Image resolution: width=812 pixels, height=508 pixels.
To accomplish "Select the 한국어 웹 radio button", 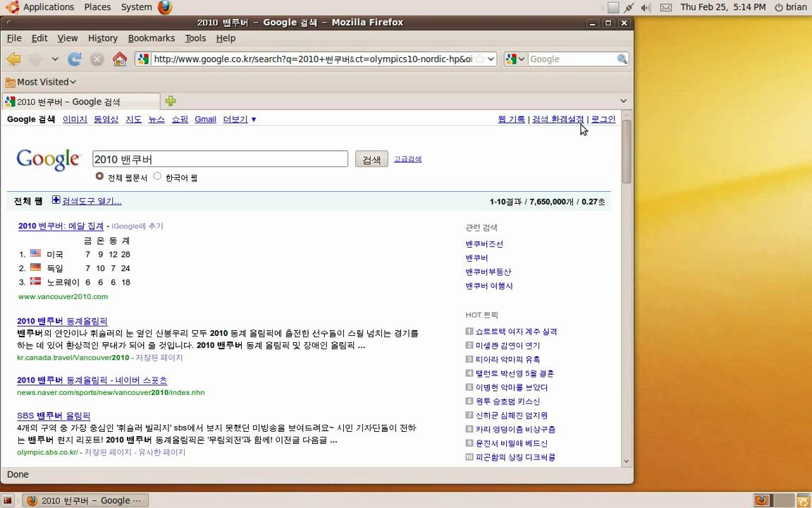I will 157,176.
